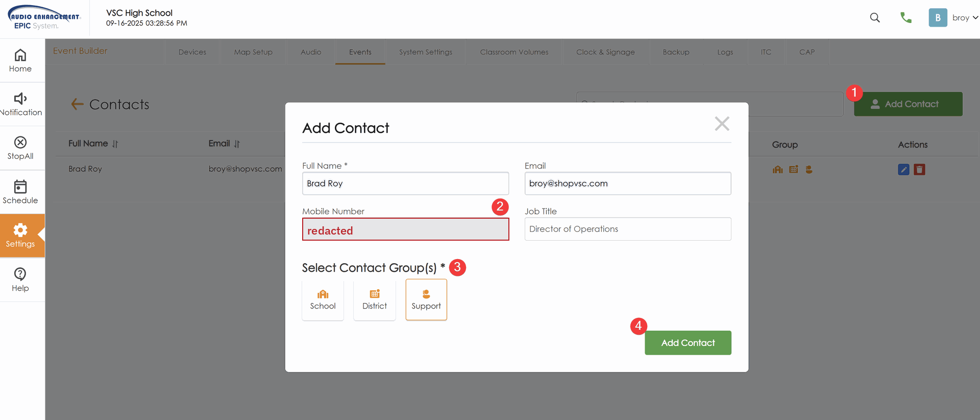Open the Backup tab
Viewport: 980px width, 420px height.
coord(676,52)
